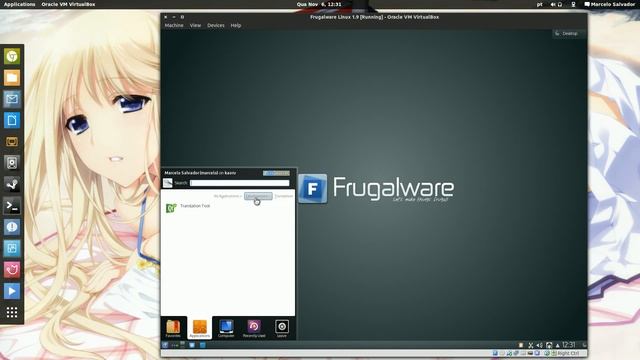Click the Translation breadcrumb in Kickoff
Screen dimensions: 640x360
[x=283, y=196]
